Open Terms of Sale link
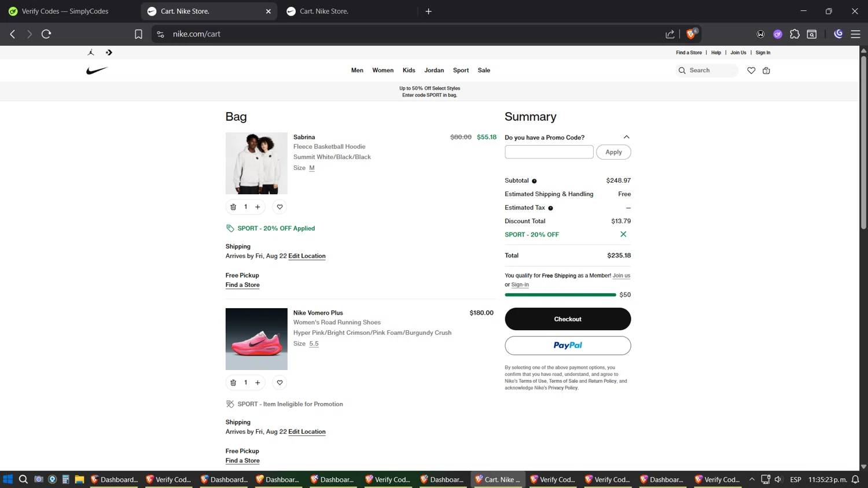Viewport: 868px width, 488px height. click(563, 381)
